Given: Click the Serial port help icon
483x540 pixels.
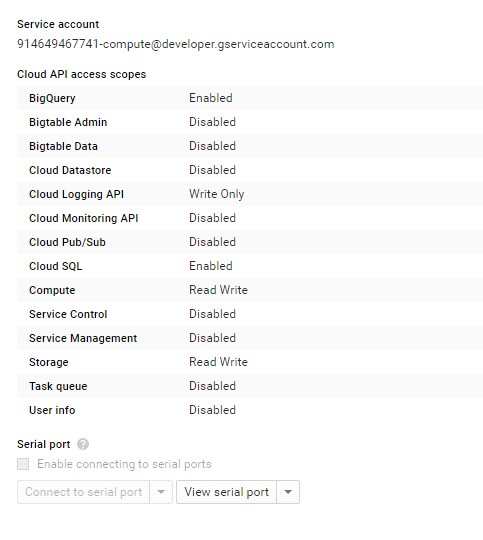Looking at the screenshot, I should point(83,444).
